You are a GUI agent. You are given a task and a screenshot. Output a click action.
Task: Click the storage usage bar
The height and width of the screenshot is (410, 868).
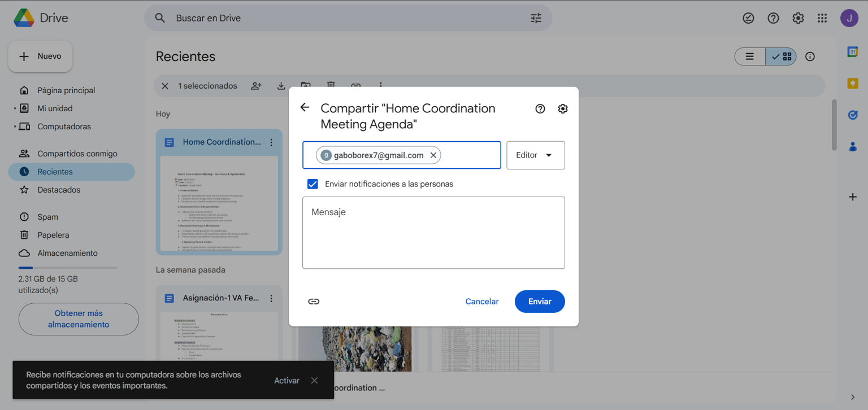(x=68, y=268)
